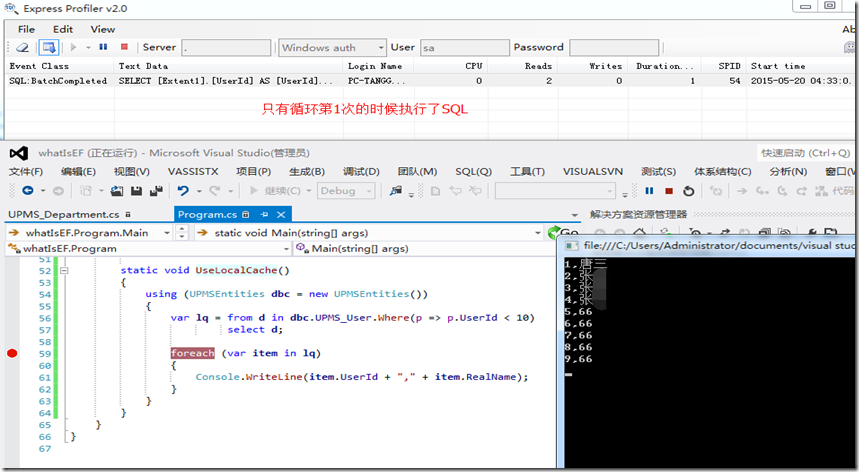Click the show next statement arrow icon
This screenshot has width=859, height=472.
[742, 191]
